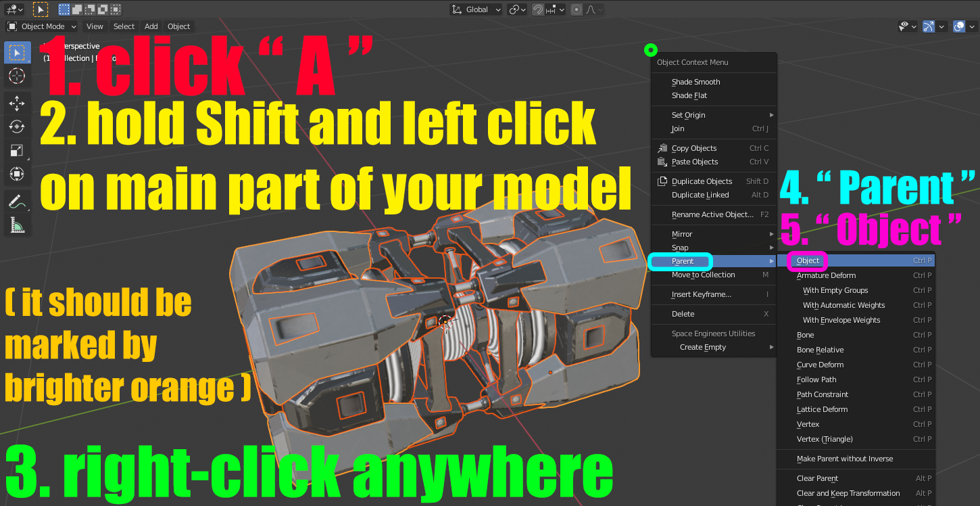Set selection mode to invert selection
This screenshot has height=506, width=980.
tap(102, 9)
